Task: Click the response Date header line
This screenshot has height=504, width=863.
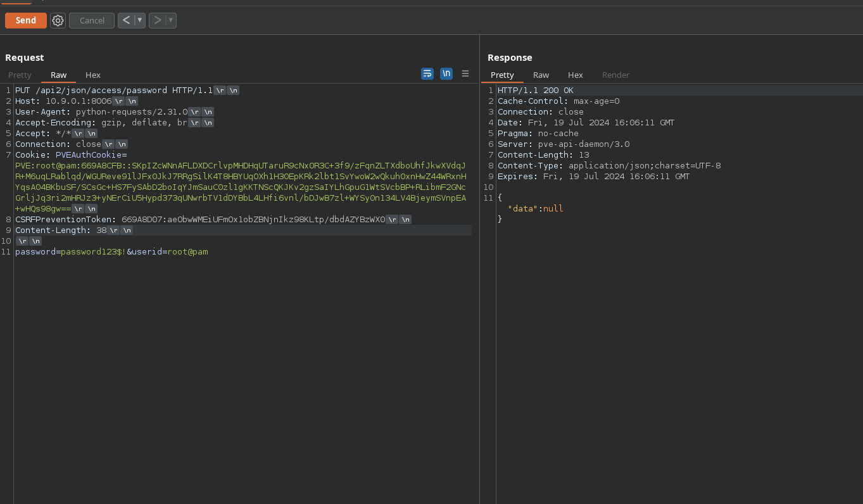Action: (586, 123)
